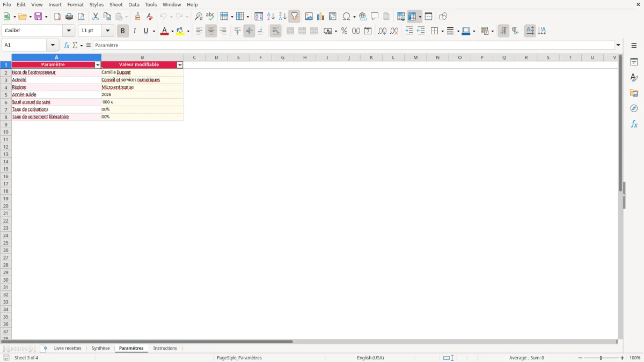Click the Format as Percent icon

344,31
